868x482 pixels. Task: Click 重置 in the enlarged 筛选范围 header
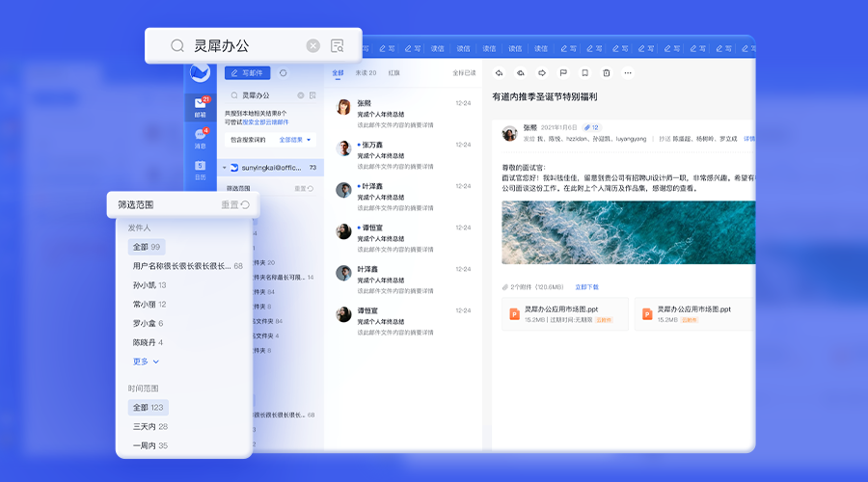click(x=235, y=204)
